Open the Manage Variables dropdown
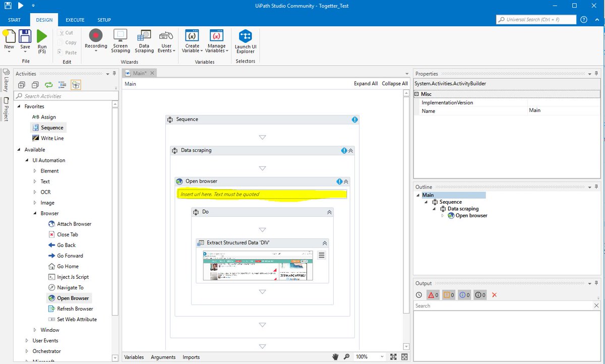605x364 pixels. coord(217,40)
